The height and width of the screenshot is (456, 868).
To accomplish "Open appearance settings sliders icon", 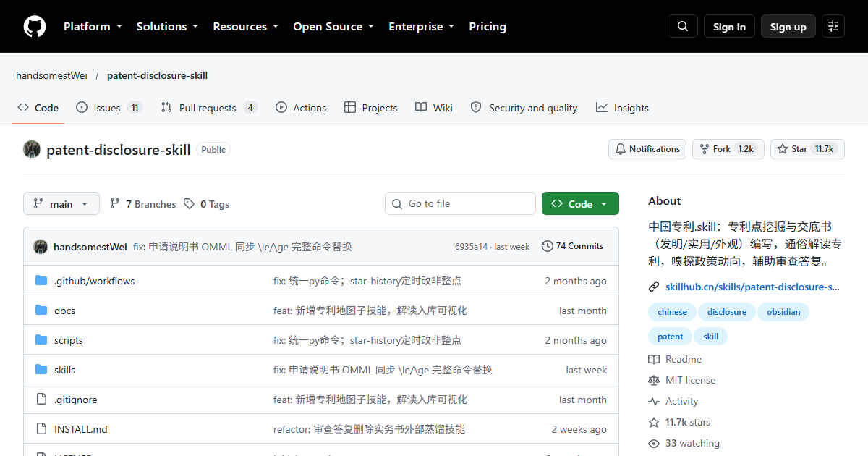I will click(833, 27).
